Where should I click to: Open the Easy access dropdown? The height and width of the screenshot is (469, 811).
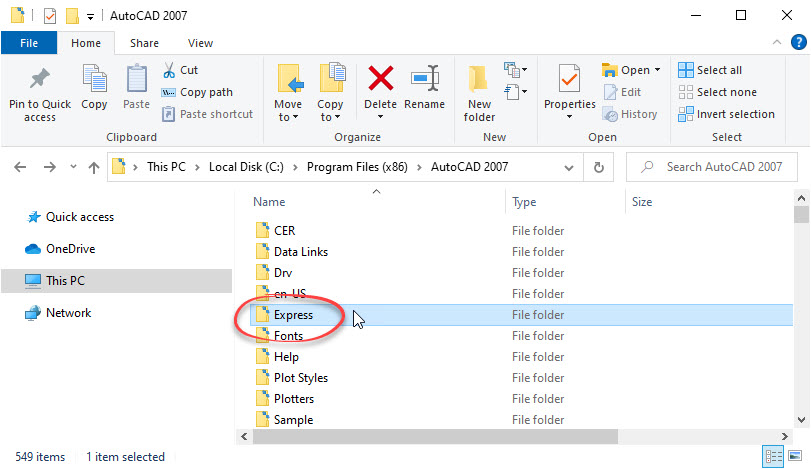pos(516,92)
